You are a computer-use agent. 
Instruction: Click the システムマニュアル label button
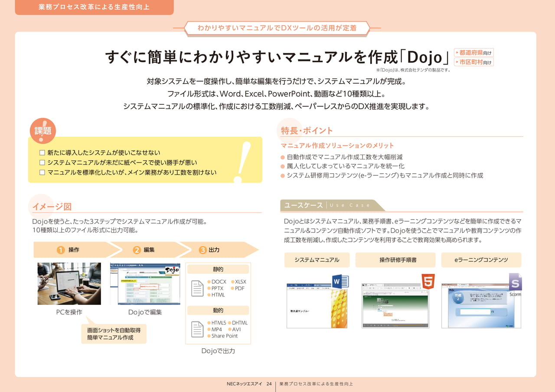(317, 260)
